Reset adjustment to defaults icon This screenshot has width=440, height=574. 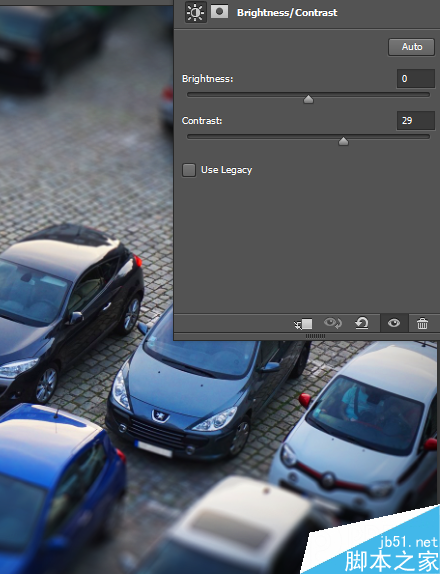362,323
